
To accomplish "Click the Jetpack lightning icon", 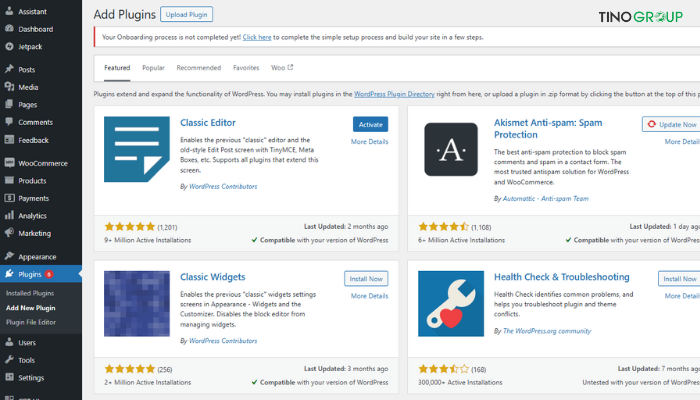I will [9, 46].
